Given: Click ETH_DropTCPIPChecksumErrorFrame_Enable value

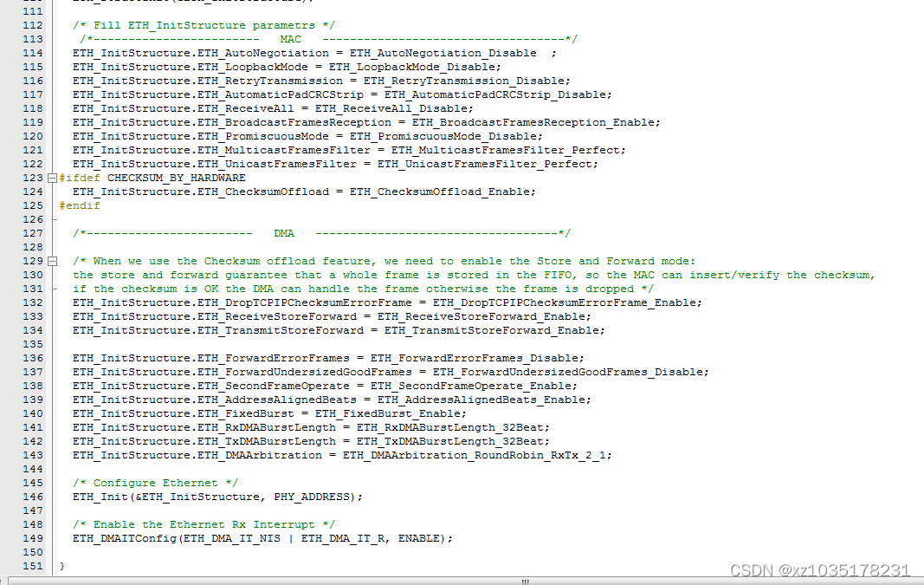Looking at the screenshot, I should tap(565, 302).
